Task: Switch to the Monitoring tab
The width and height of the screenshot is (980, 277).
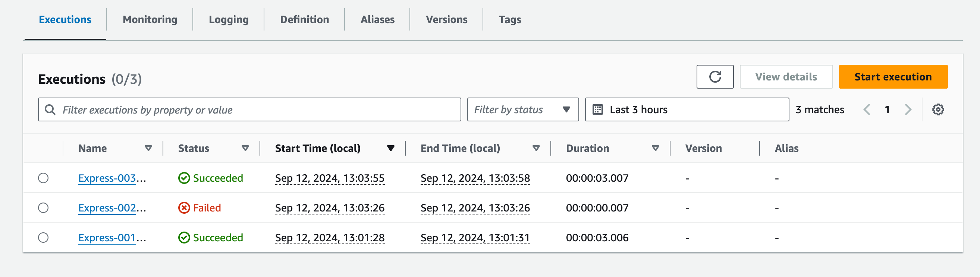Action: pyautogui.click(x=150, y=20)
